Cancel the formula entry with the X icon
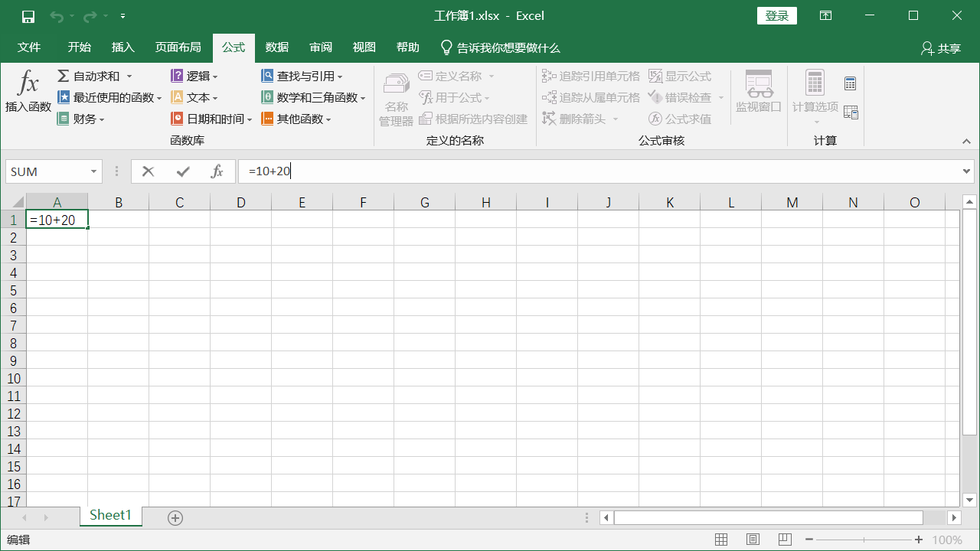Screen dimensions: 980x551 coord(149,171)
